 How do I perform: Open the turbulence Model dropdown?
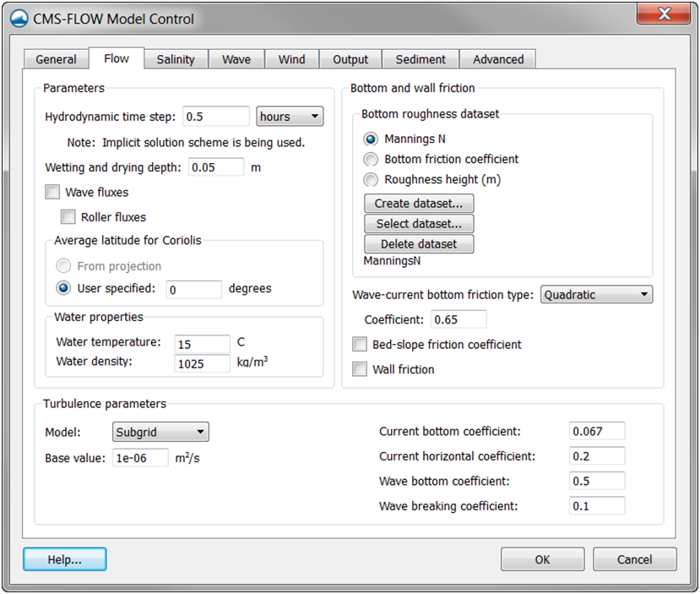click(x=160, y=432)
